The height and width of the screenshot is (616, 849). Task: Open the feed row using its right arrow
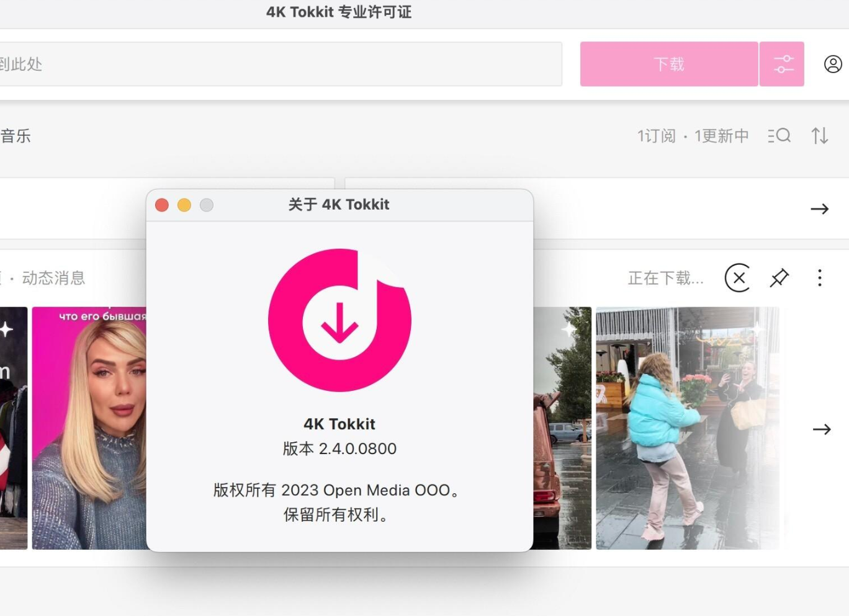(x=822, y=429)
